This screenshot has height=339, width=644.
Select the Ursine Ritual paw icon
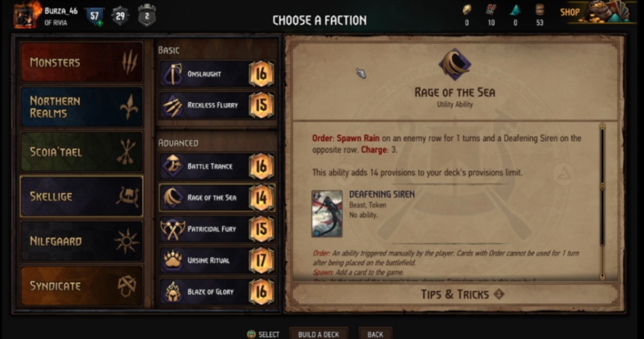[x=173, y=260]
